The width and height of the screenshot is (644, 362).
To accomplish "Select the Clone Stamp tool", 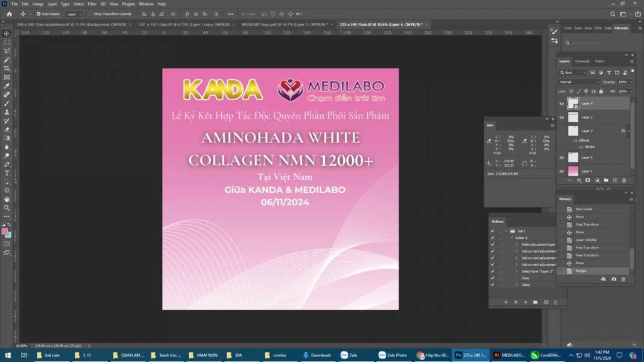I will click(x=7, y=112).
